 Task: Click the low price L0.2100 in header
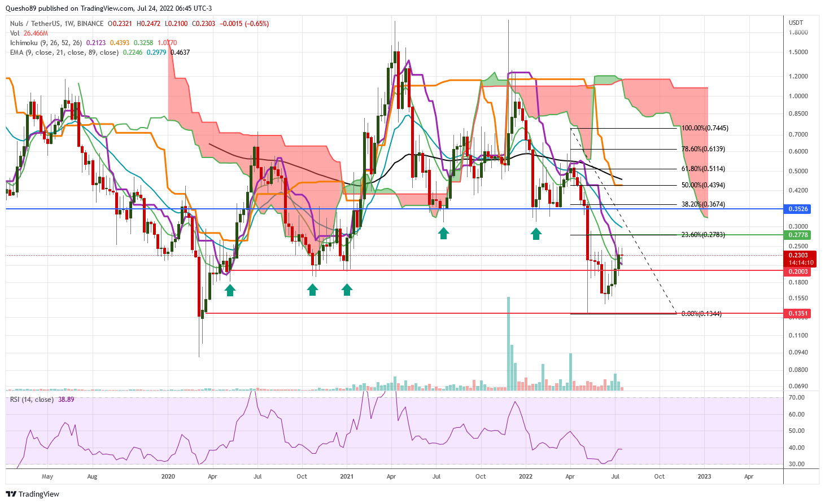176,24
